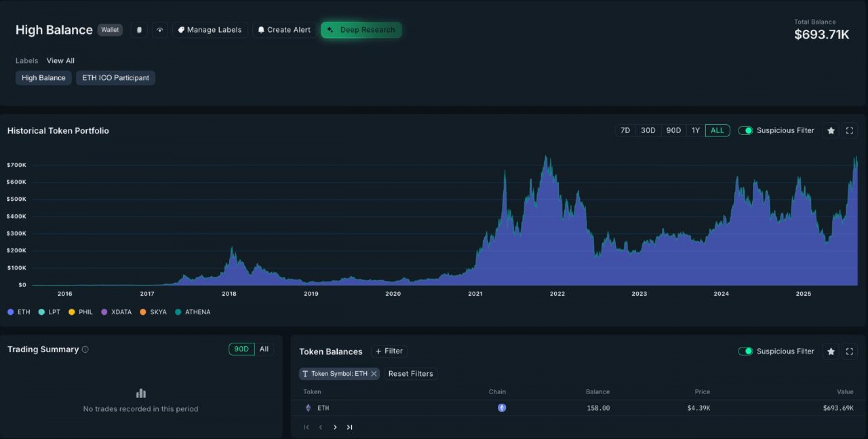Switch Trading Summary to All
This screenshot has width=868, height=439.
(264, 349)
